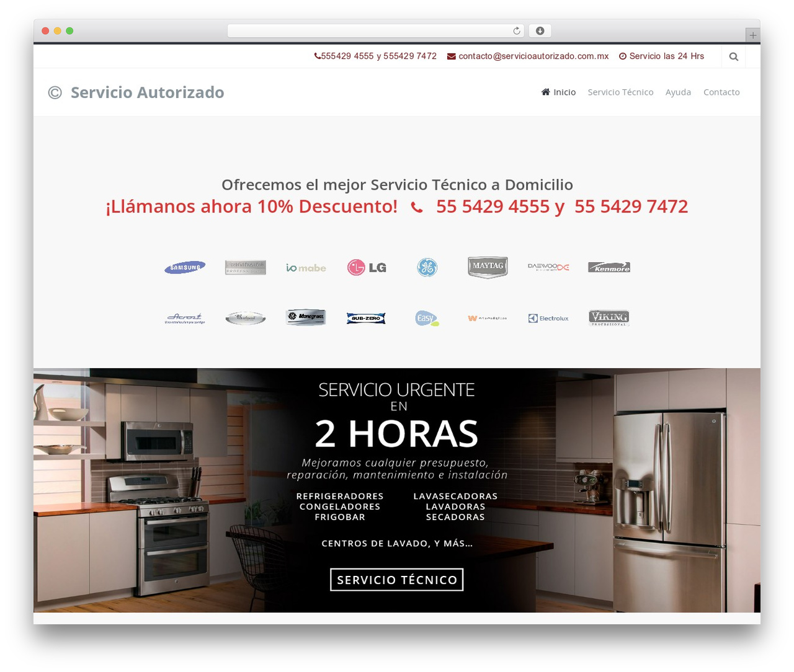794x672 pixels.
Task: Click the red 55 5429 4555 phone number
Action: [493, 206]
